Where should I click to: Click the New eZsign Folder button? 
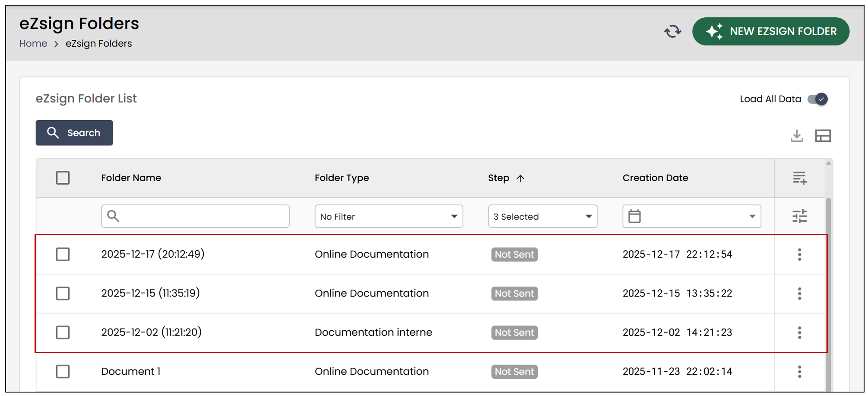[770, 31]
